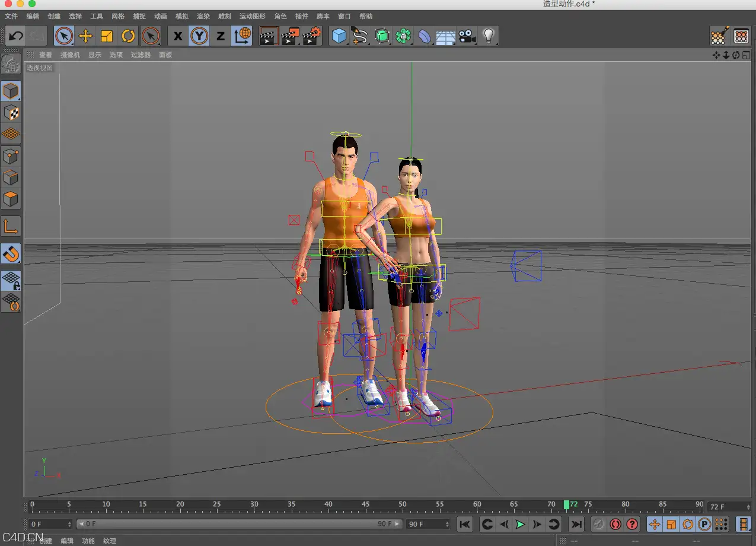Click the recent tool cursor icon

pos(151,36)
